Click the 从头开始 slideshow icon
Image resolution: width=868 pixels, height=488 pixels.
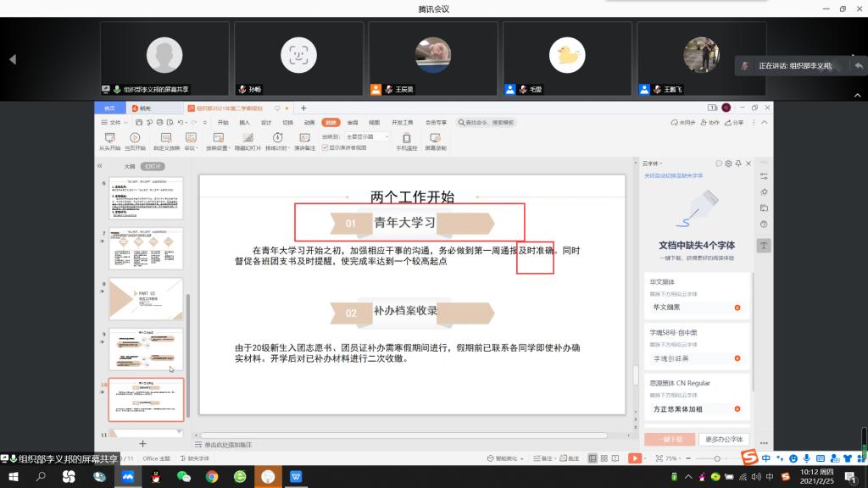pyautogui.click(x=108, y=137)
